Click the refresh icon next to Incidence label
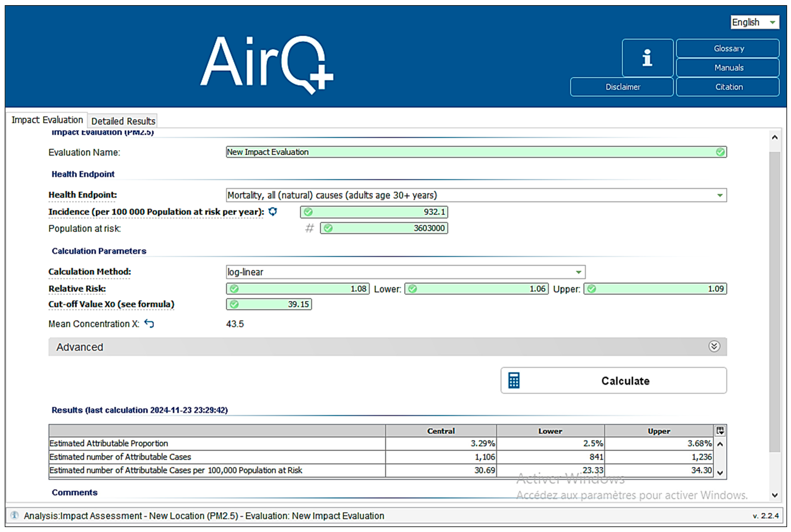The height and width of the screenshot is (532, 791). click(273, 212)
